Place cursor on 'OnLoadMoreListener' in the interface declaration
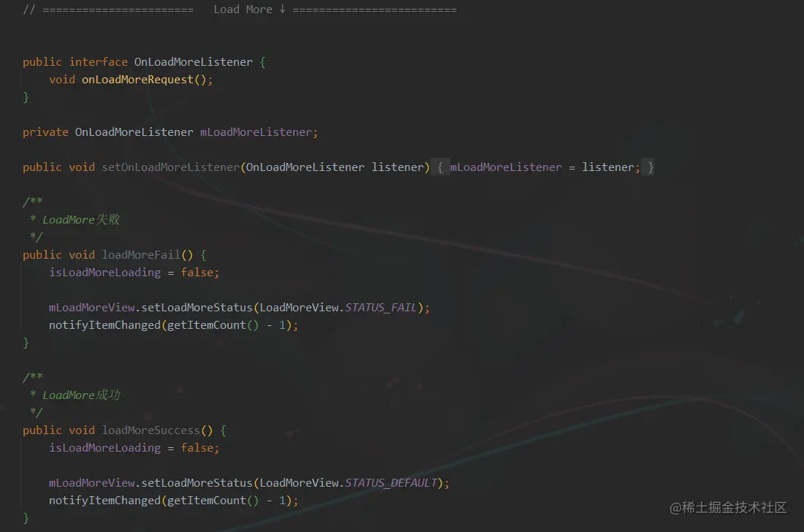804x532 pixels. [x=193, y=62]
